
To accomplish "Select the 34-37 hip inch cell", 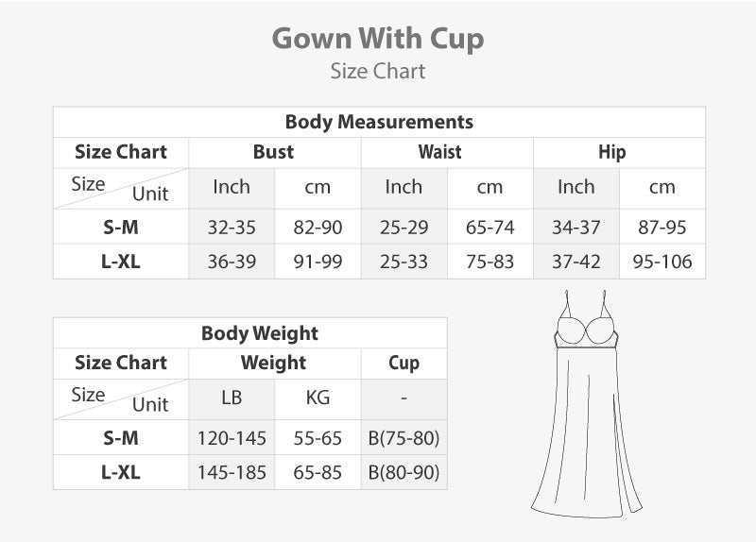I will point(576,228).
